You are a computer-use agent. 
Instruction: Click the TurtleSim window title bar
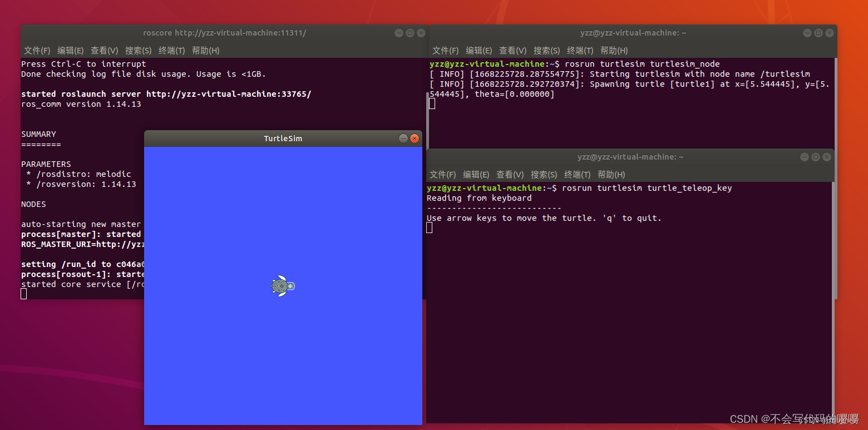283,139
